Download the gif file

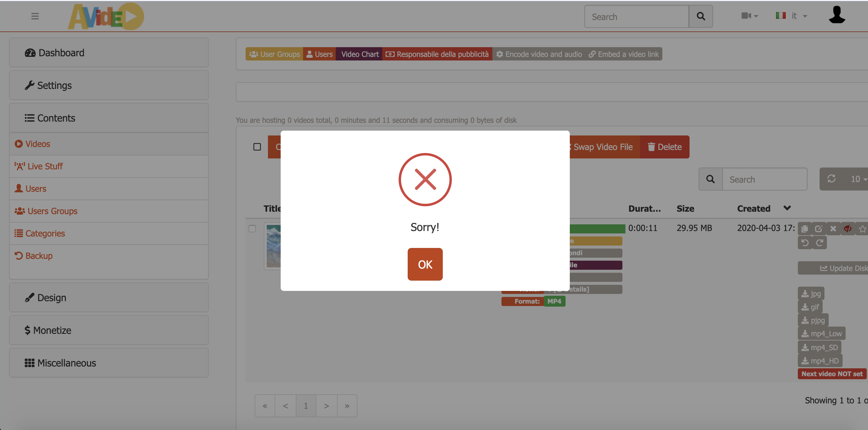click(x=810, y=307)
